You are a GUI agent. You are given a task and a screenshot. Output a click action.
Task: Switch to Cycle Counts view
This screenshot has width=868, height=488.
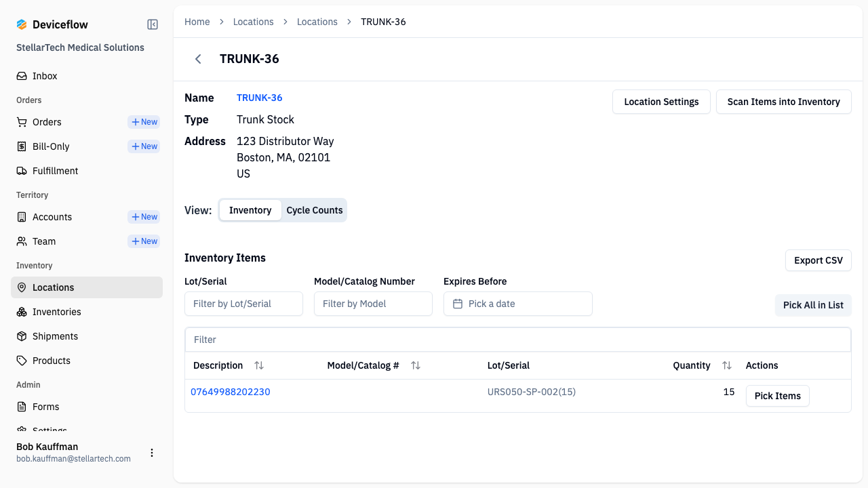[x=315, y=210]
